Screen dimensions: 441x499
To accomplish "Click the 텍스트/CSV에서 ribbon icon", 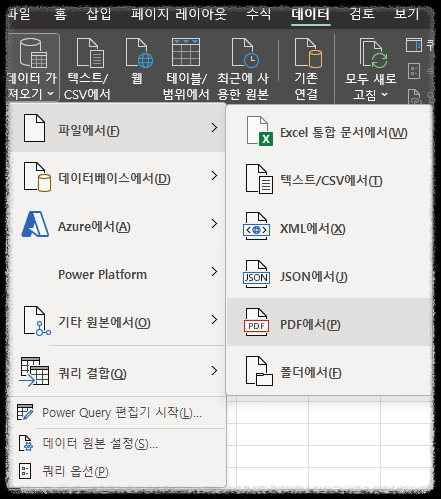I will pos(90,53).
